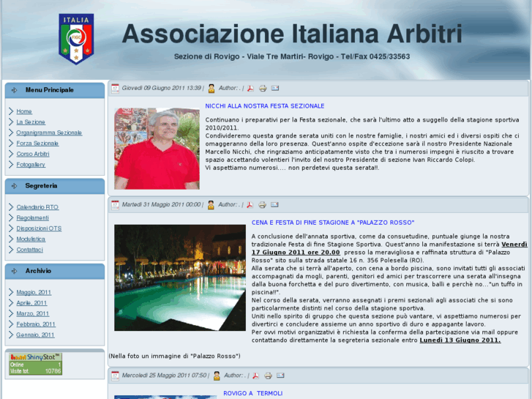Click the Menu Principale heading text
Viewport: 532px width, 399px height.
tap(50, 90)
